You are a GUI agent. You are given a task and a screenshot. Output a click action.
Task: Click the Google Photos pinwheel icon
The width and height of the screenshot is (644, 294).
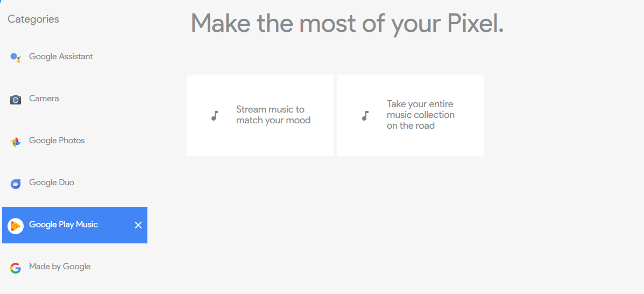pyautogui.click(x=15, y=142)
